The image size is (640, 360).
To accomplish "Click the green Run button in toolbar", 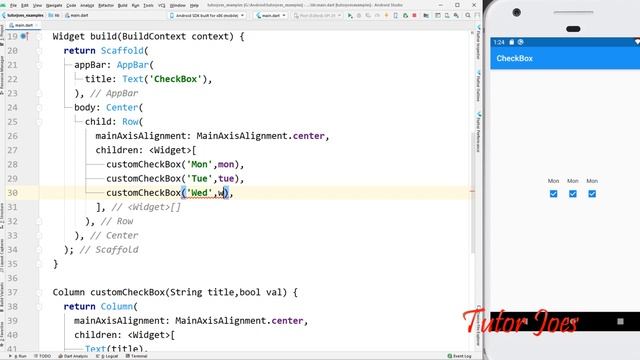I will (350, 16).
